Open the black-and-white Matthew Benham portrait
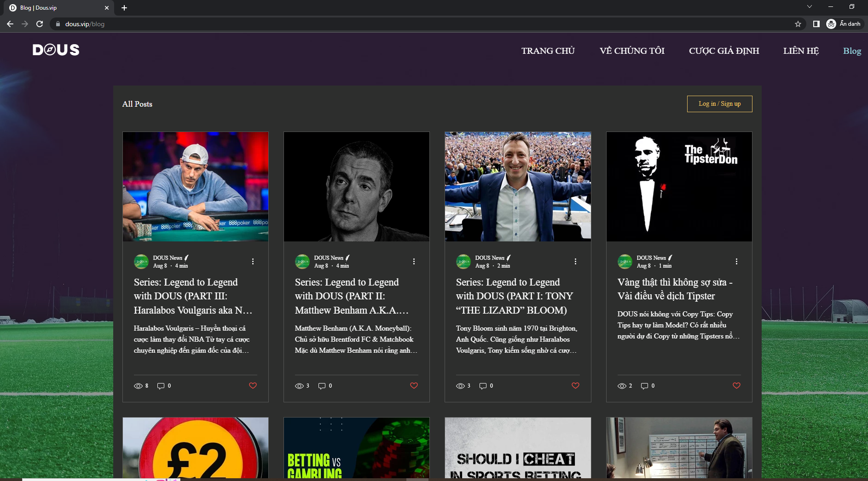Image resolution: width=868 pixels, height=481 pixels. [357, 187]
